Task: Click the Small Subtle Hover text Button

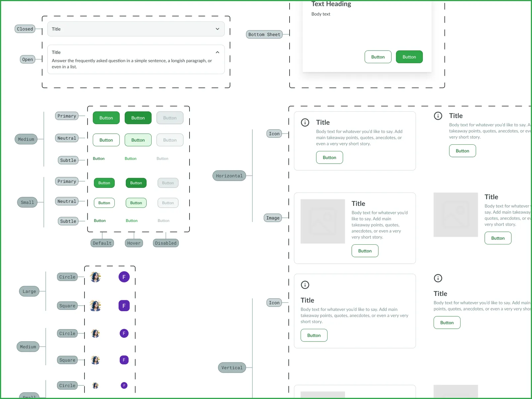Action: (132, 221)
